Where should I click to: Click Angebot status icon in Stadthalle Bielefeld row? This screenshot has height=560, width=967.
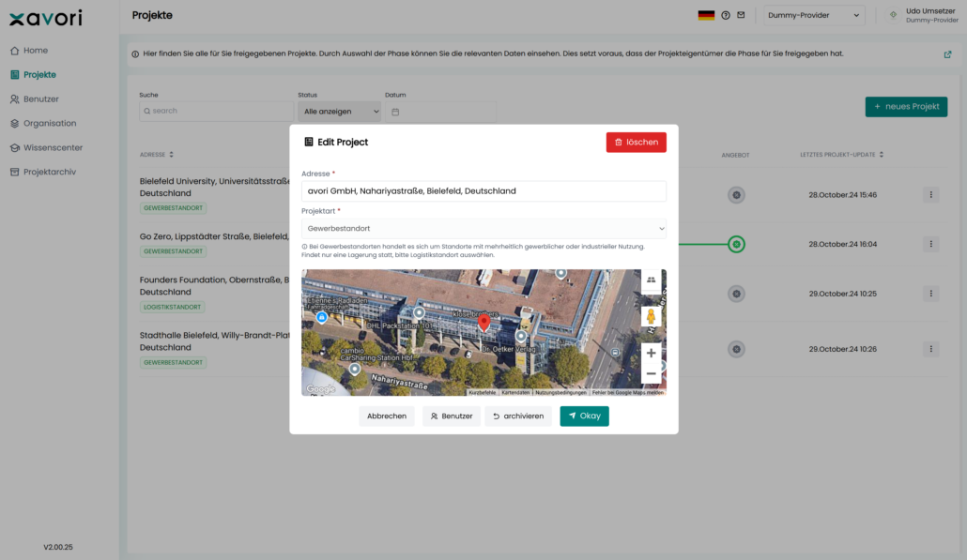point(736,349)
